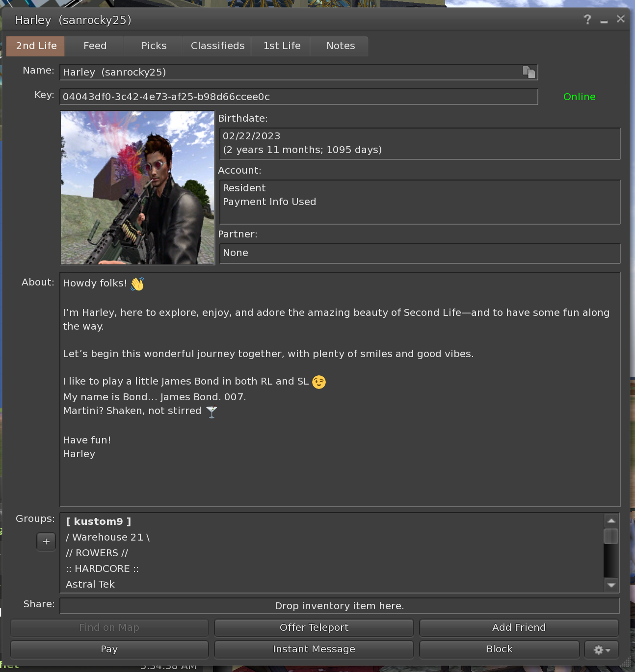
Task: Block the resident Harley
Action: coord(499,649)
